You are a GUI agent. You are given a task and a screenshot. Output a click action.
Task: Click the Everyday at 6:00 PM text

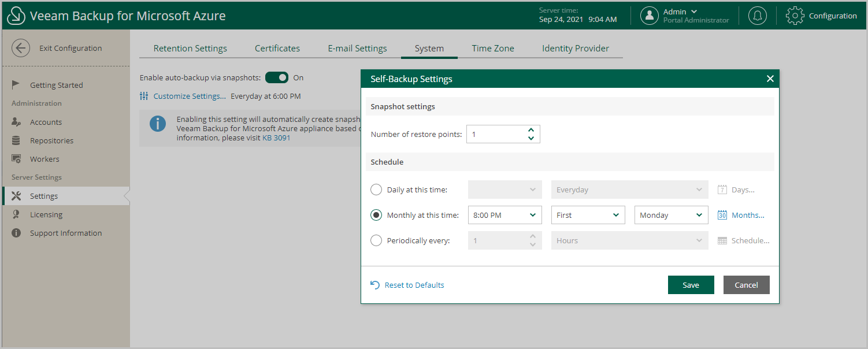[x=266, y=96]
